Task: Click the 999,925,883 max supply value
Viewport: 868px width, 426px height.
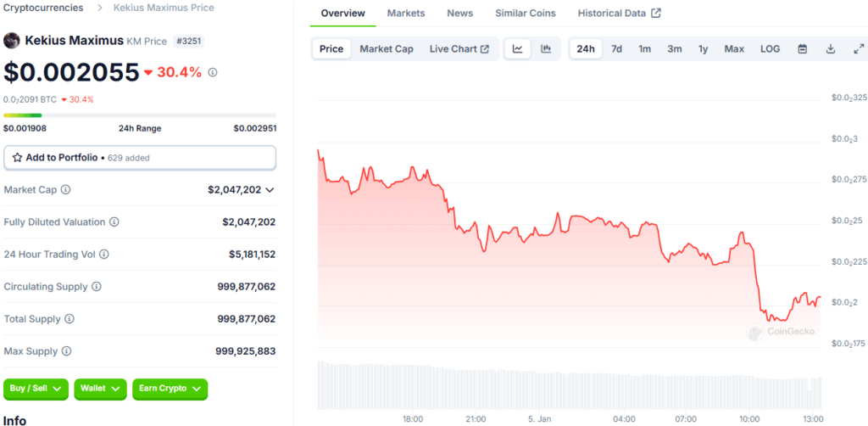Action: click(245, 352)
